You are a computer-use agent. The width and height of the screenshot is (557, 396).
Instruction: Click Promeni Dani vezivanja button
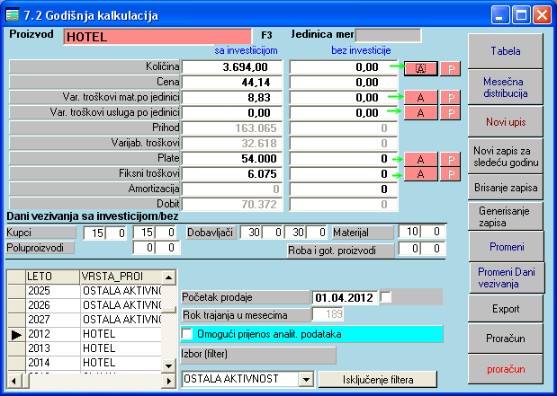coord(507,278)
